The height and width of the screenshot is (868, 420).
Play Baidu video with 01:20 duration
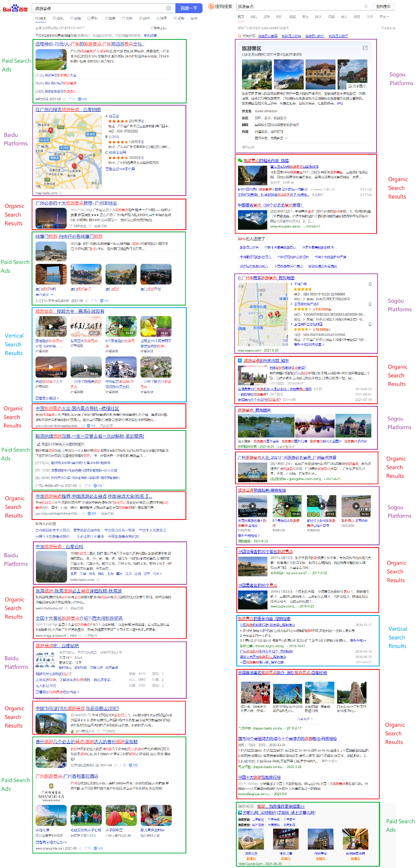pos(86,327)
